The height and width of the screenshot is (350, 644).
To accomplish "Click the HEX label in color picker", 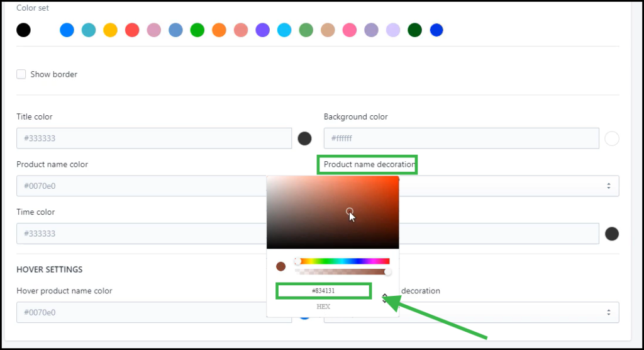I will click(x=323, y=307).
